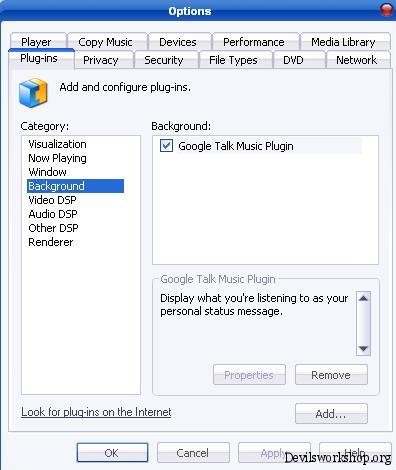
Task: Remove the selected plugin
Action: pos(331,375)
